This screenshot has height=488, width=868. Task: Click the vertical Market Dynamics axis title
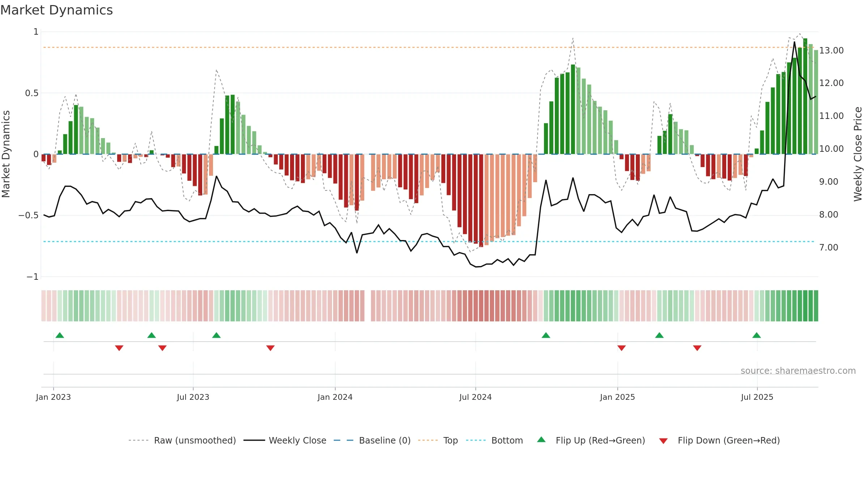point(6,154)
